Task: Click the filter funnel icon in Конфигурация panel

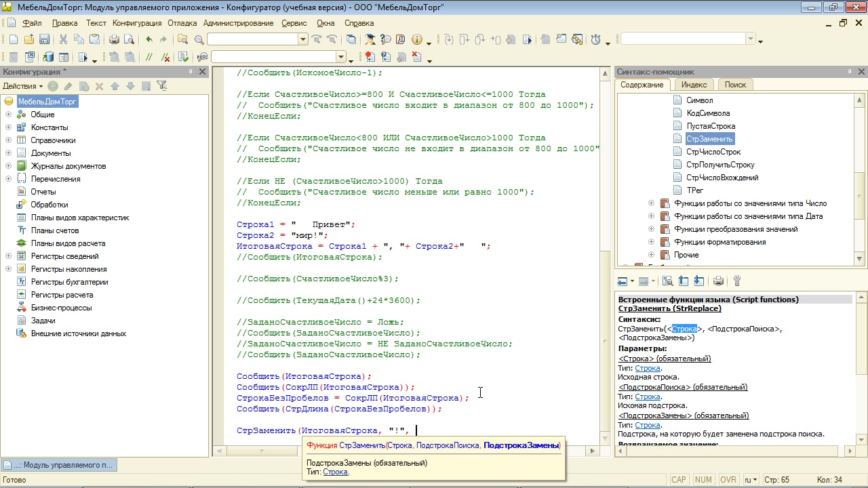Action: click(x=161, y=86)
